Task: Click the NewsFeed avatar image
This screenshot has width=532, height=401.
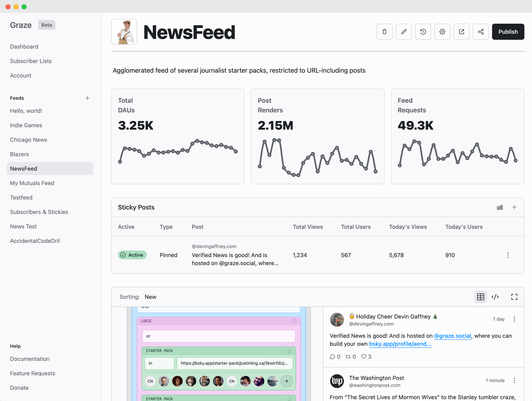Action: tap(124, 32)
